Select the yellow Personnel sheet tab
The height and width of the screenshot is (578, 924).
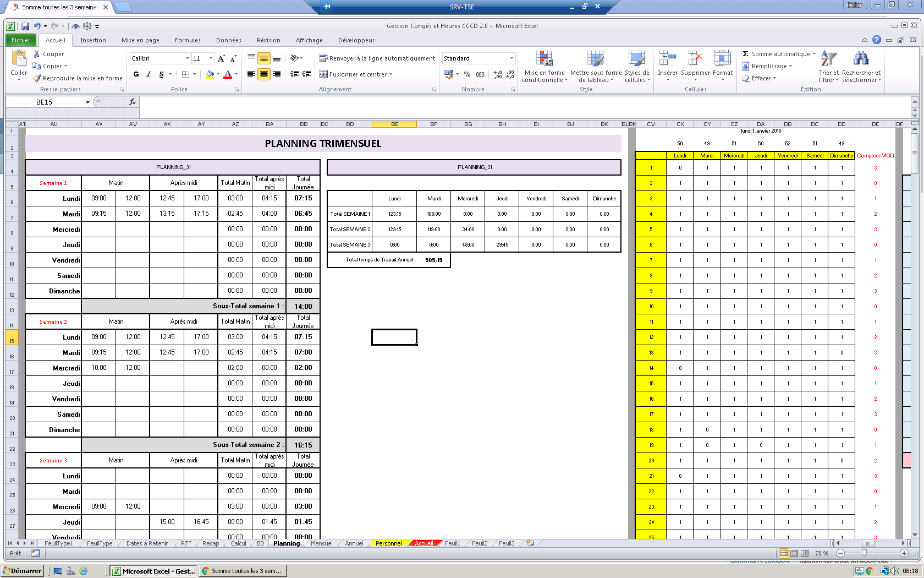(388, 543)
